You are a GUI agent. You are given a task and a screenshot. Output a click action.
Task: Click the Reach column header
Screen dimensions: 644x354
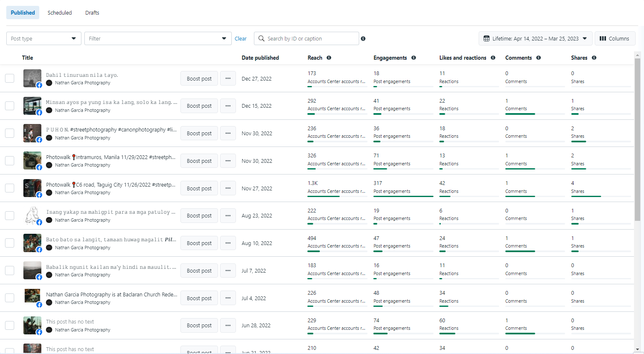(x=315, y=58)
